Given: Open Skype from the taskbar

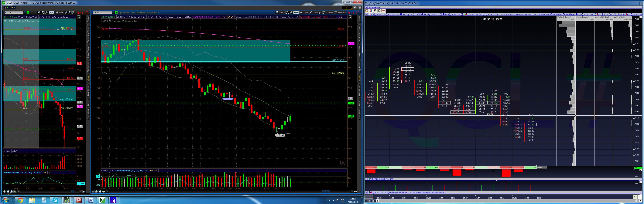Looking at the screenshot, I should pyautogui.click(x=55, y=200).
